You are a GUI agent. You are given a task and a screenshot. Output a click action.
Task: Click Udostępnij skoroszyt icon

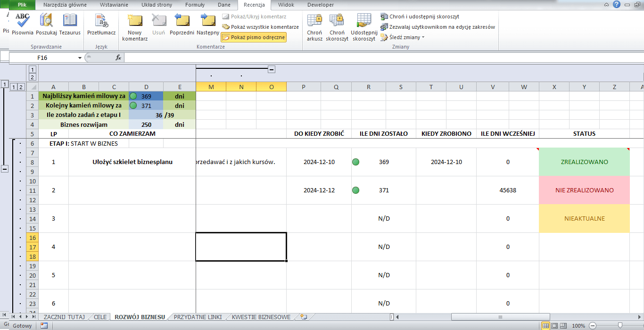pos(363,27)
